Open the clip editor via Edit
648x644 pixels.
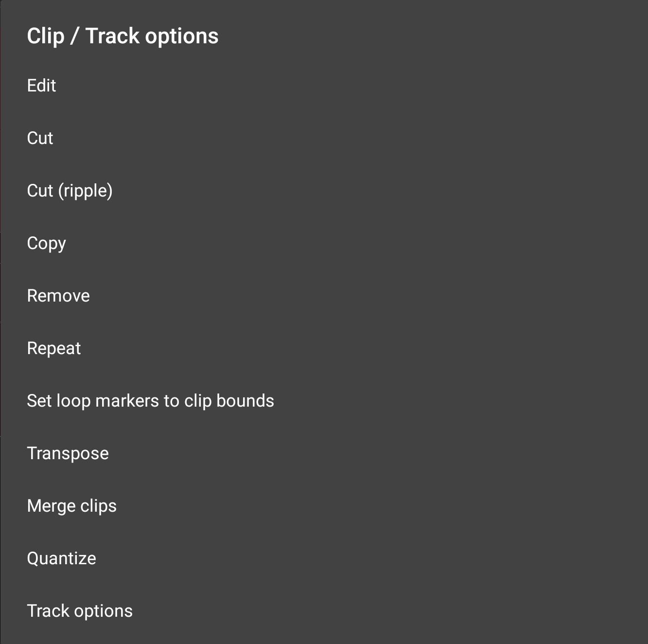pyautogui.click(x=42, y=86)
